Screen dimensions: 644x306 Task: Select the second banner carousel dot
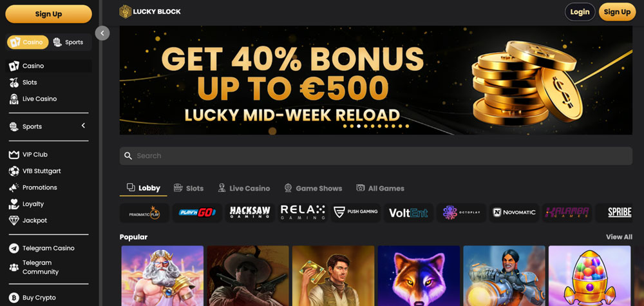[x=352, y=126]
